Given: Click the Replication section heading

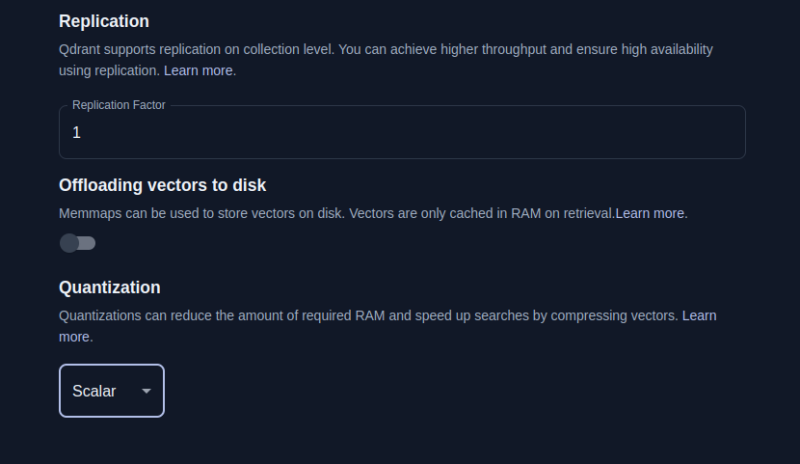Looking at the screenshot, I should pyautogui.click(x=104, y=21).
